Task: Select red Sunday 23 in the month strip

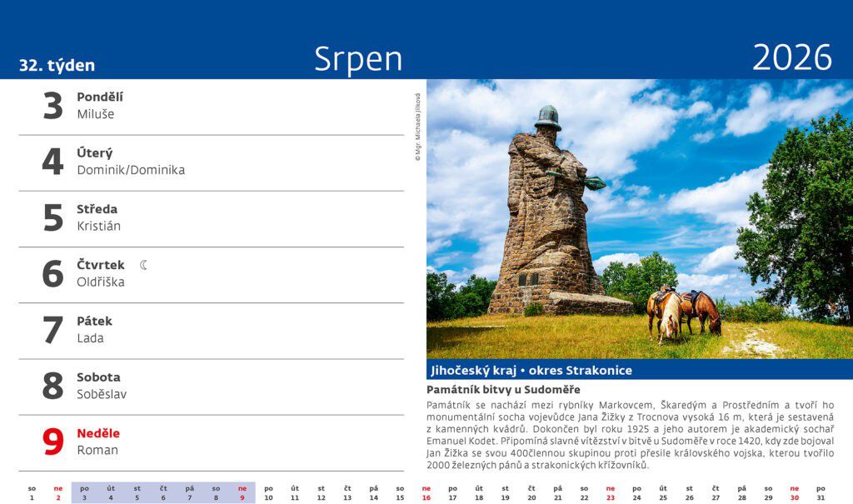Action: [x=610, y=497]
